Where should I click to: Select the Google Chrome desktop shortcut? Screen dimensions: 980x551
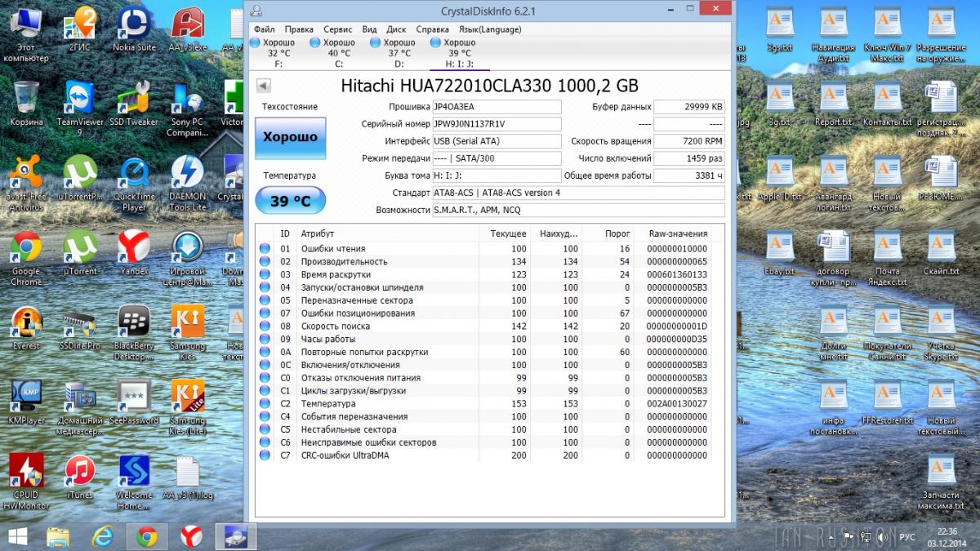pyautogui.click(x=26, y=259)
